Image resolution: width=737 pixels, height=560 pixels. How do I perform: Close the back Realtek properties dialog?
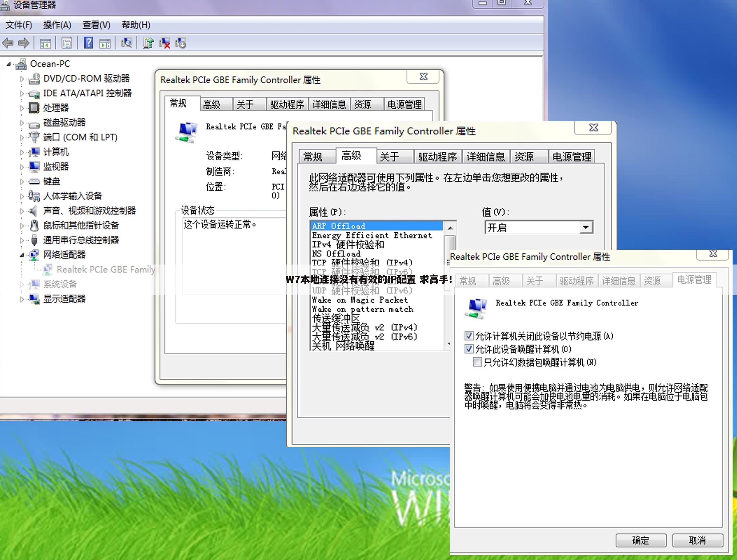424,76
